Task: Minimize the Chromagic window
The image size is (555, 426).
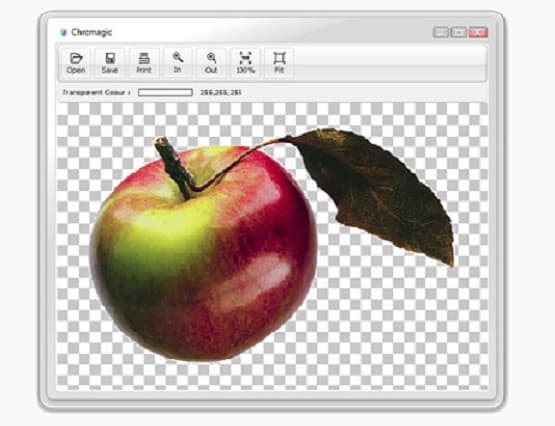Action: pos(441,32)
